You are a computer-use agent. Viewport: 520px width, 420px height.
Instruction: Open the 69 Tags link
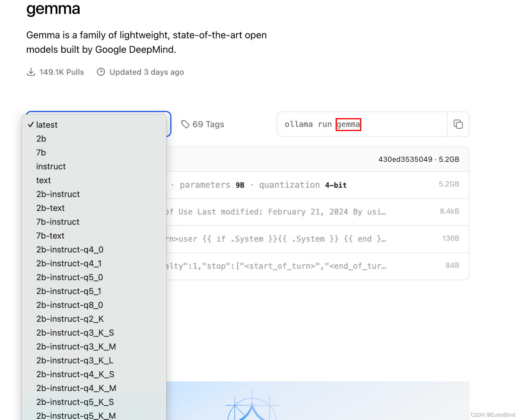203,124
